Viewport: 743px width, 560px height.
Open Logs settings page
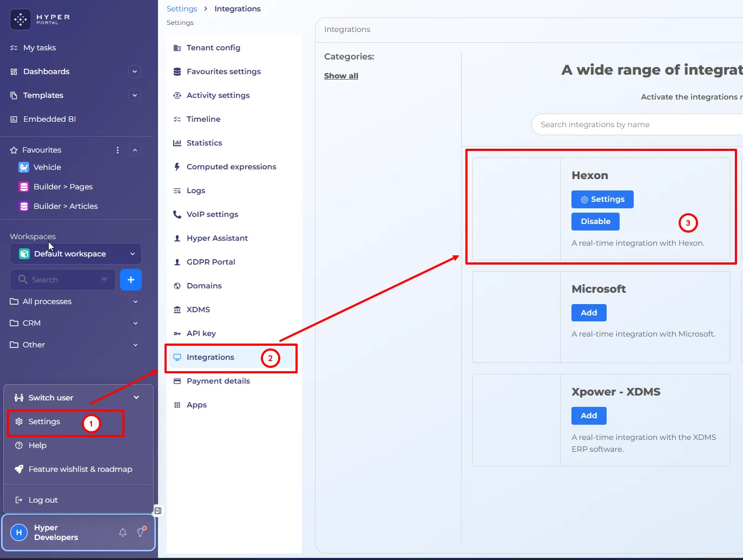(x=232, y=190)
